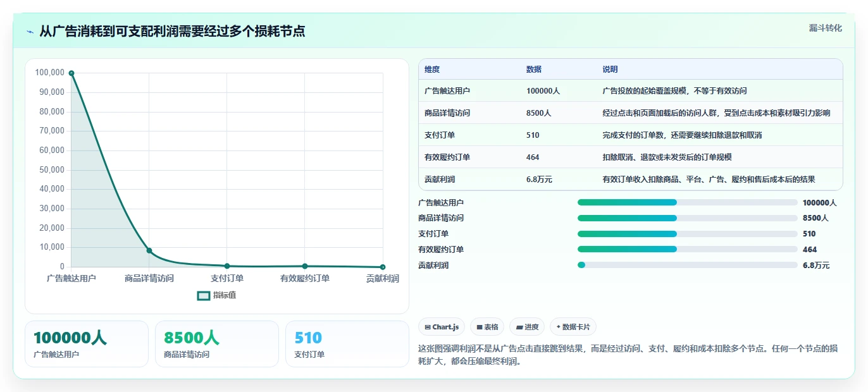The height and width of the screenshot is (392, 868).
Task: Click the 支付订单 progress bar
Action: (x=687, y=234)
